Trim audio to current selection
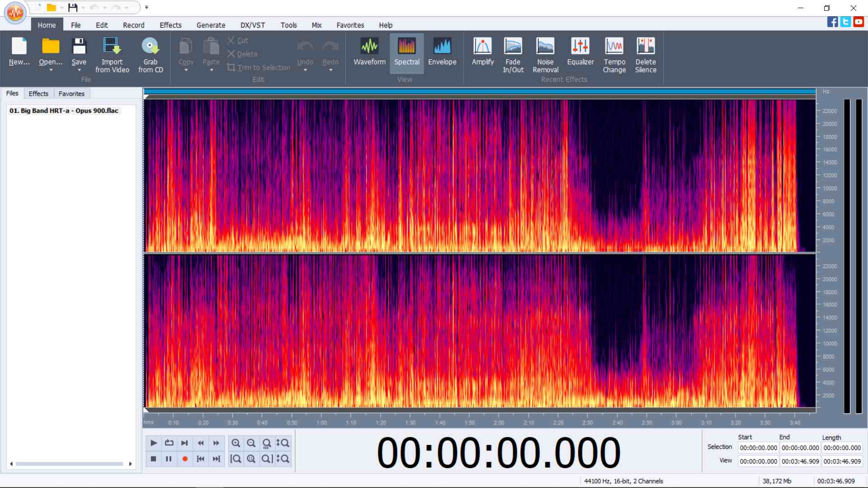868x488 pixels. coord(259,67)
